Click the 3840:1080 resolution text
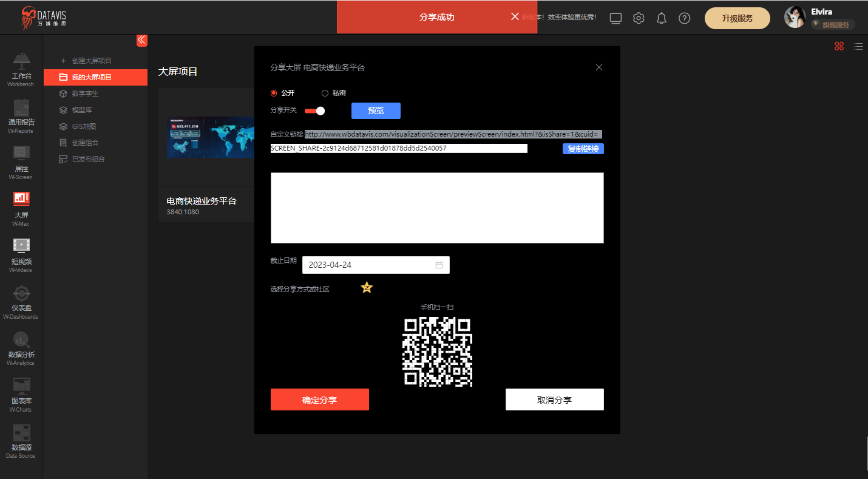 click(x=183, y=212)
